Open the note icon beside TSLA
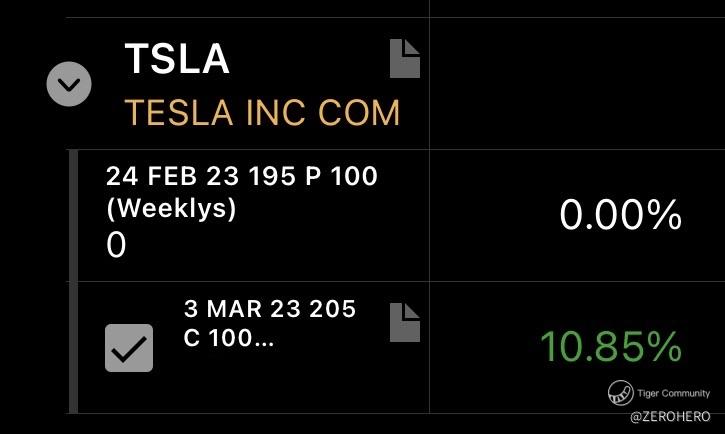 (405, 58)
